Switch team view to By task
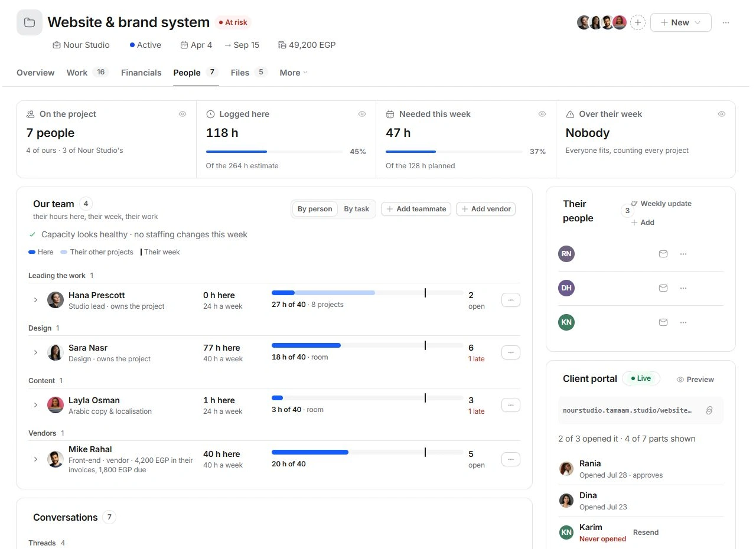 pos(357,209)
